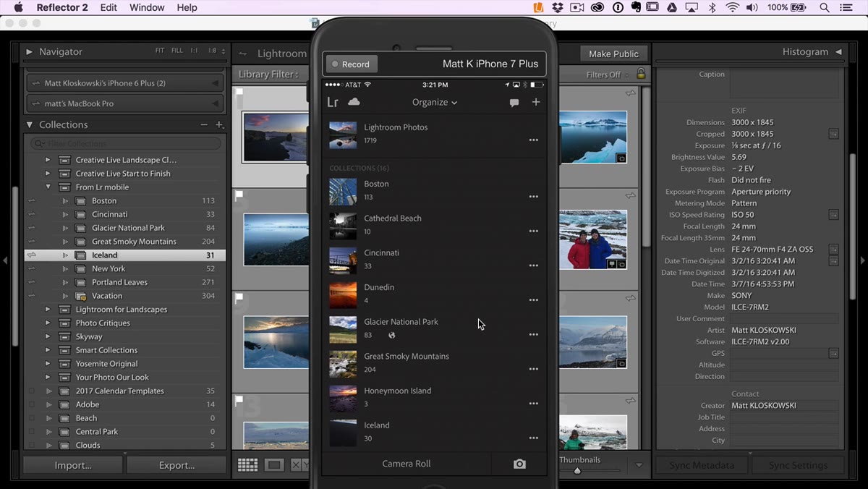This screenshot has width=868, height=489.
Task: Click the Lr logo in the phone app
Action: point(333,103)
